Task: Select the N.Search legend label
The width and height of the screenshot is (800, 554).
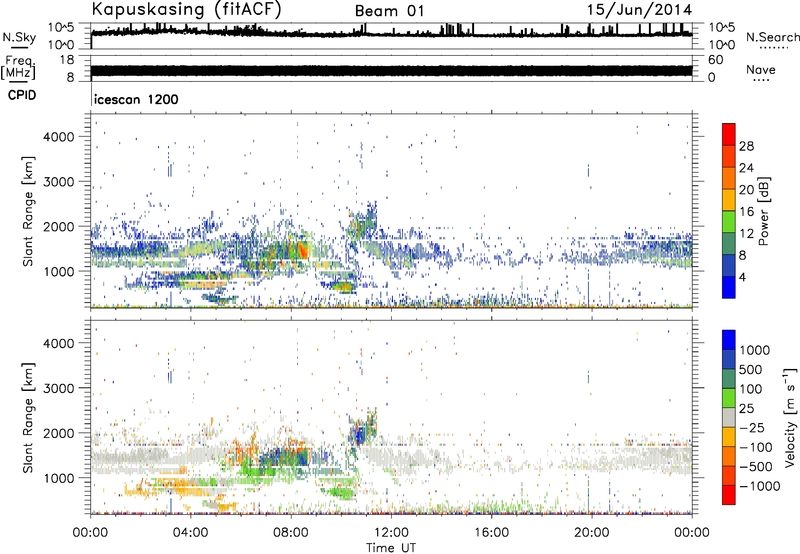Action: tap(772, 37)
